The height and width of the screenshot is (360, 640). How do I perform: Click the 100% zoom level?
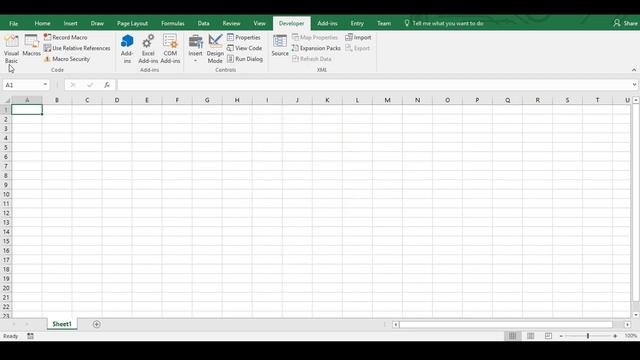[x=631, y=336]
